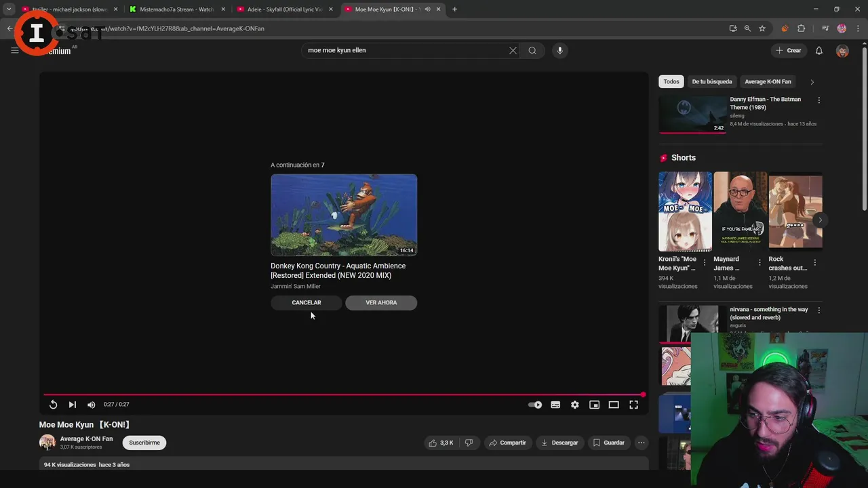This screenshot has height=488, width=868.
Task: Open options for Kronii's short
Action: click(705, 262)
